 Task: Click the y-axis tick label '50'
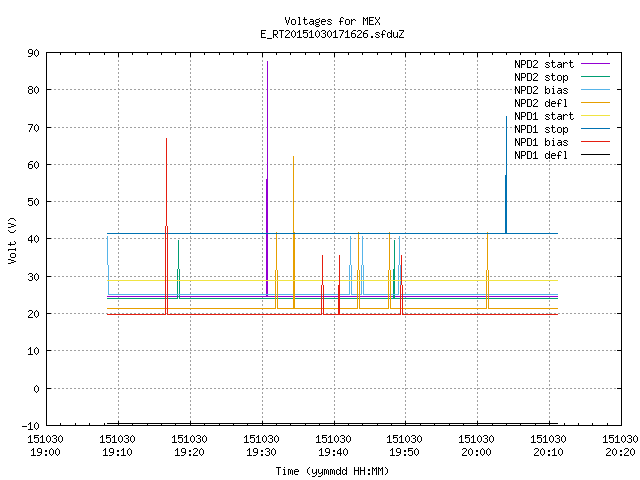tap(34, 202)
